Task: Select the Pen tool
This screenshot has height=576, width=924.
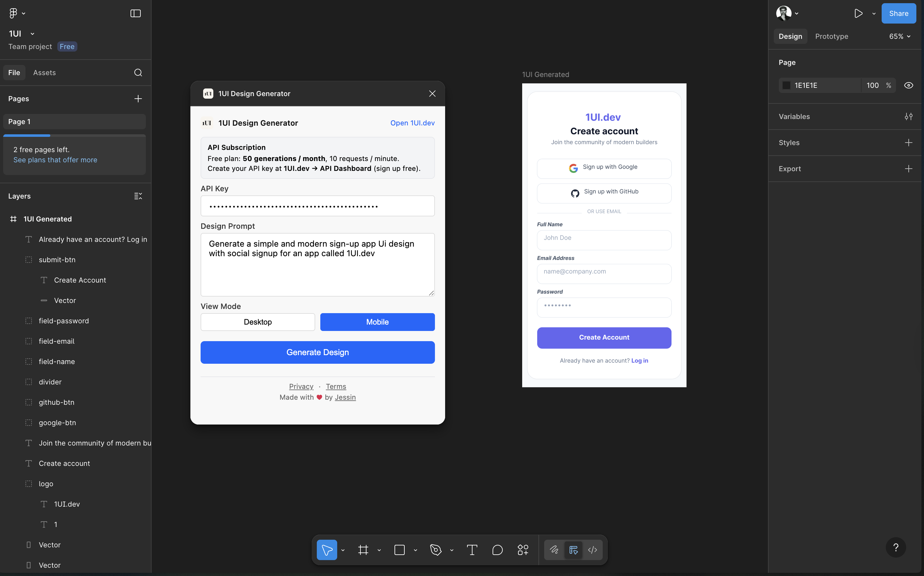Action: [x=436, y=550]
